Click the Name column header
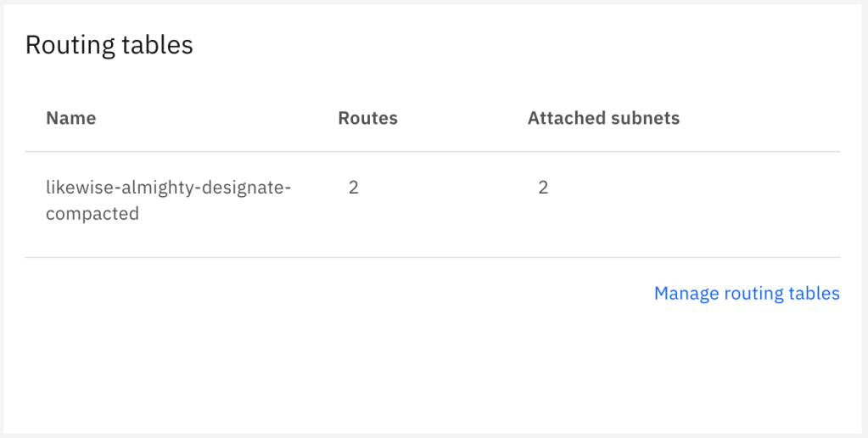The image size is (868, 438). (71, 119)
